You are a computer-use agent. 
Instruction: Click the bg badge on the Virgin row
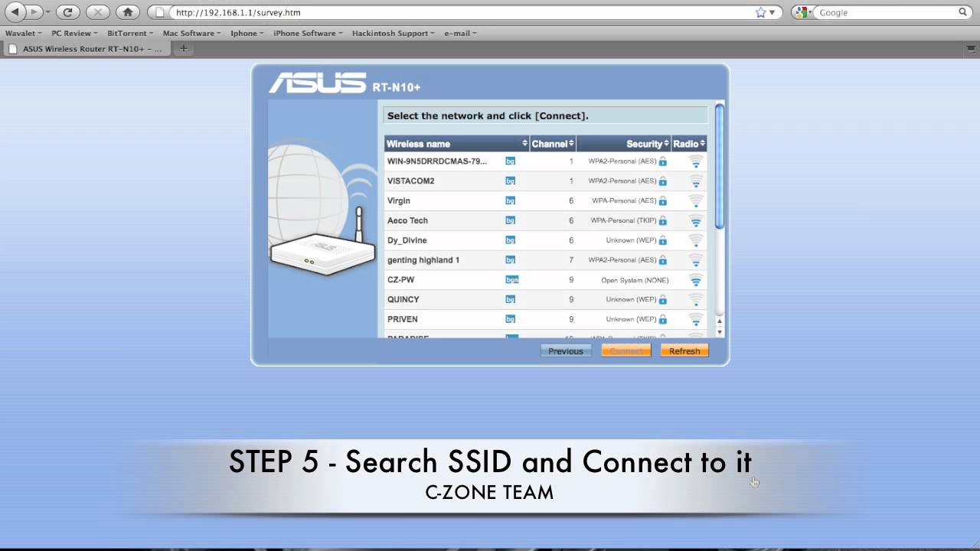510,201
